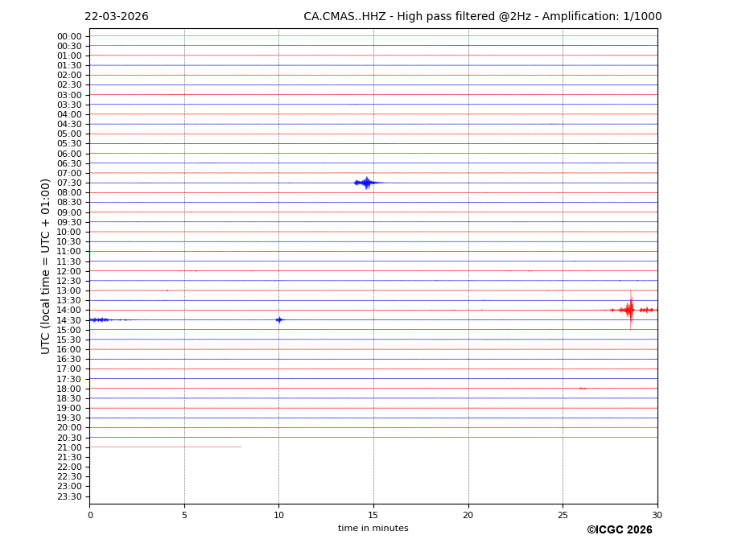Screen dimensions: 746x560
Task: Select the 00:00 time label
Action: click(x=69, y=36)
